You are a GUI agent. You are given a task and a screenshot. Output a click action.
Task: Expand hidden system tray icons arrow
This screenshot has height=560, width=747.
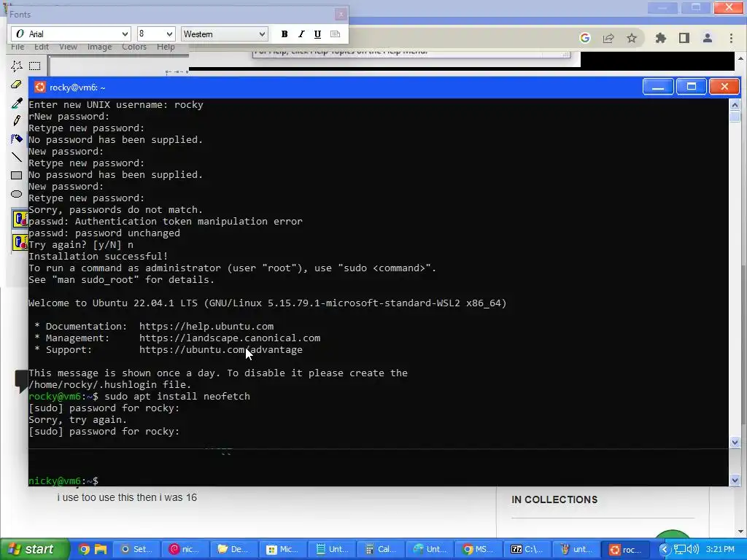(x=663, y=550)
